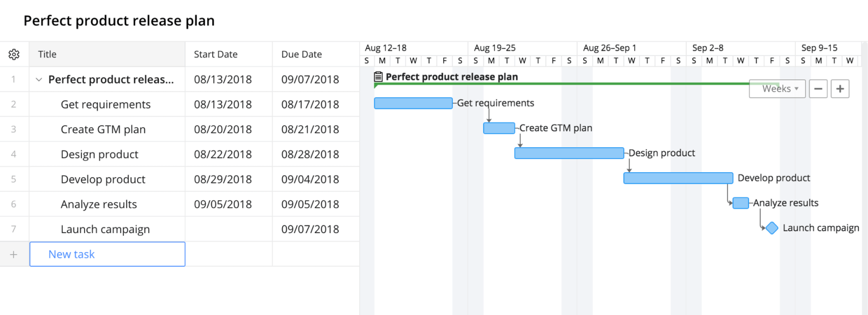Click the Create GTM plan task bar

coord(498,128)
